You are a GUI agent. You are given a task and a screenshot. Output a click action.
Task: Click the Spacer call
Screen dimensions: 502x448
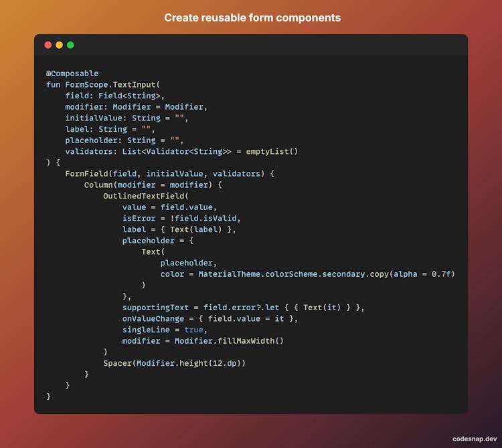(118, 363)
